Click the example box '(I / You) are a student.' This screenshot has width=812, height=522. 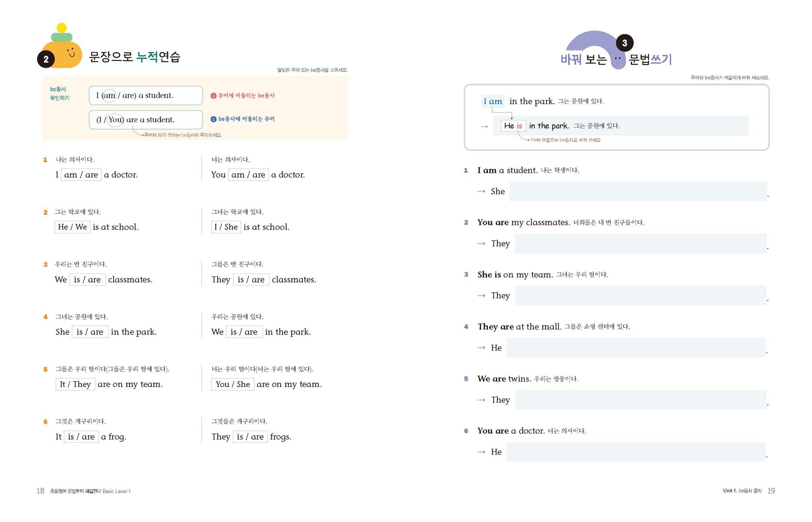(146, 120)
